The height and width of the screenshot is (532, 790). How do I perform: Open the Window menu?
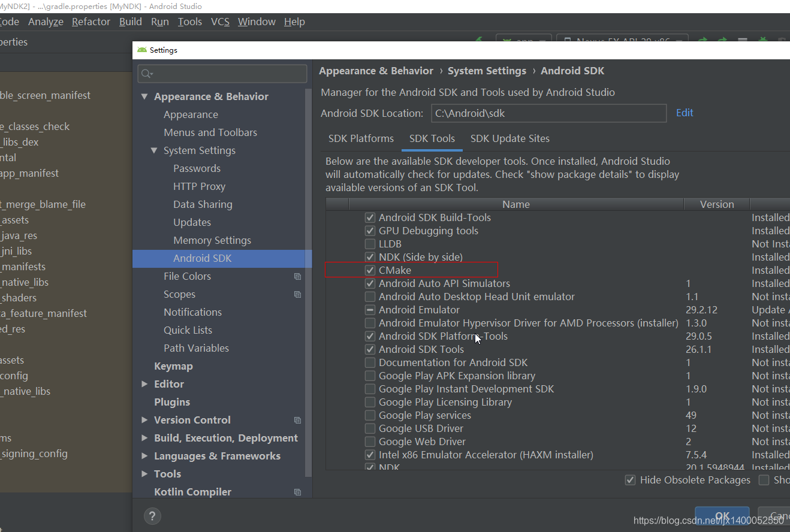tap(257, 22)
